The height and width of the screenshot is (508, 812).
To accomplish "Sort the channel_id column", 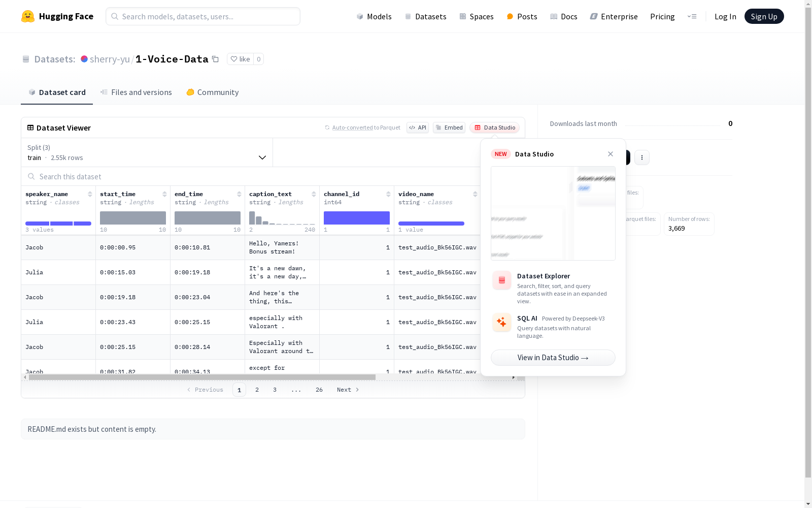I will [388, 194].
